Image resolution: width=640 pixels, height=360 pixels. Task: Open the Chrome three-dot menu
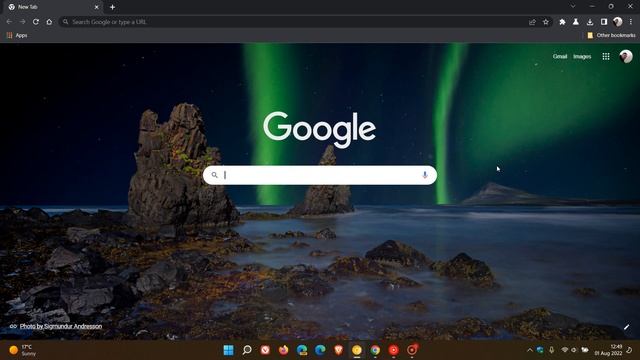coord(631,22)
